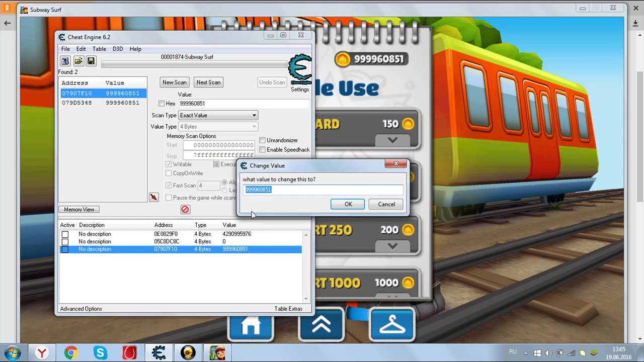Enable the Unrandomizer checkbox
644x362 pixels.
point(262,140)
